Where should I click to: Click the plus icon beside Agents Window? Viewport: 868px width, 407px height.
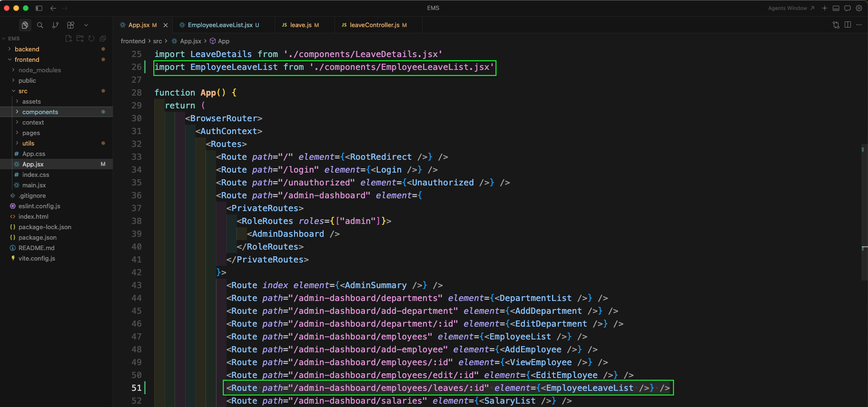825,8
